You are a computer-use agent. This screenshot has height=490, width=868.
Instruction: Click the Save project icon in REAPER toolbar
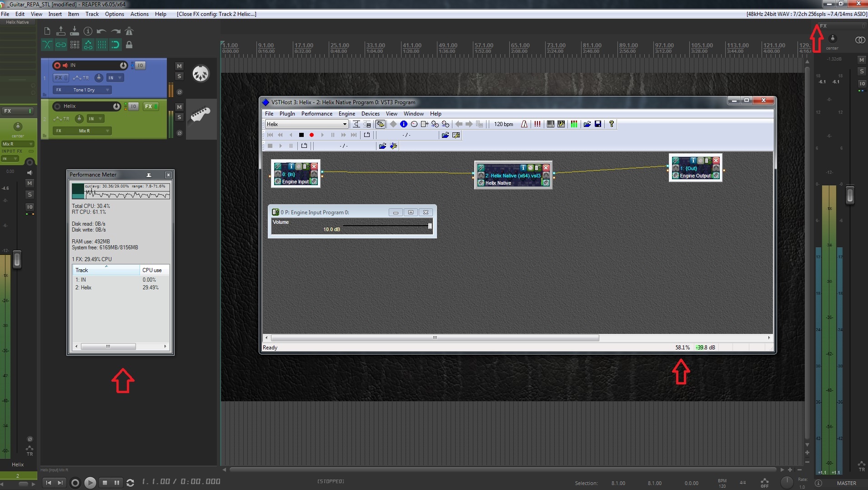[x=74, y=31]
